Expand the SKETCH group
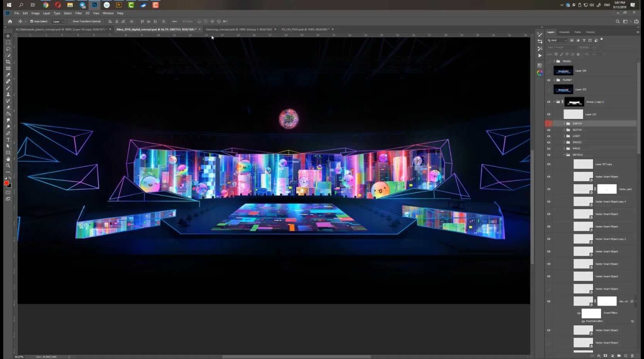 [x=564, y=124]
